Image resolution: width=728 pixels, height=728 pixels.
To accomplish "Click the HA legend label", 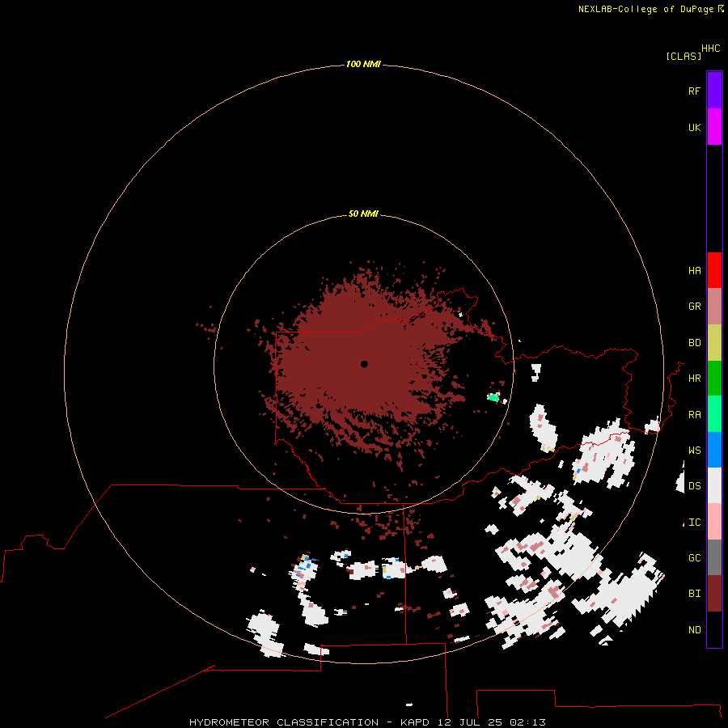I will [x=694, y=271].
